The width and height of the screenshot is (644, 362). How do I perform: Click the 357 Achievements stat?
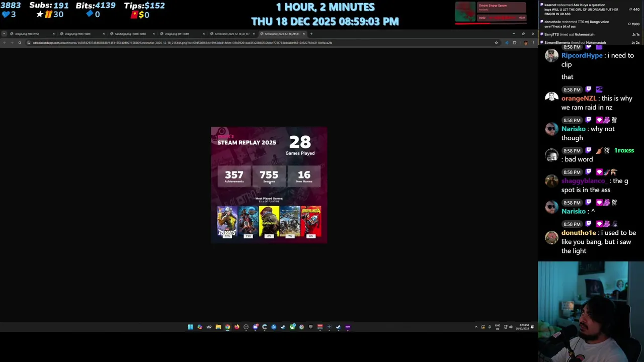coord(234,176)
